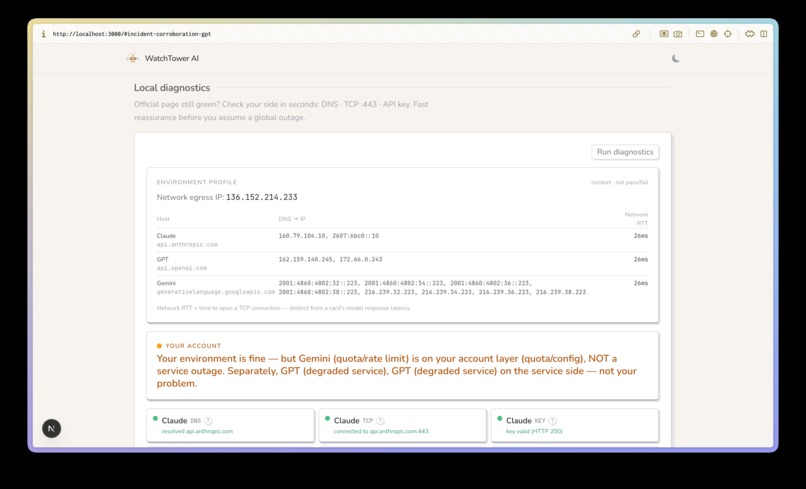Click the Host column header
This screenshot has height=489, width=806.
tap(163, 219)
